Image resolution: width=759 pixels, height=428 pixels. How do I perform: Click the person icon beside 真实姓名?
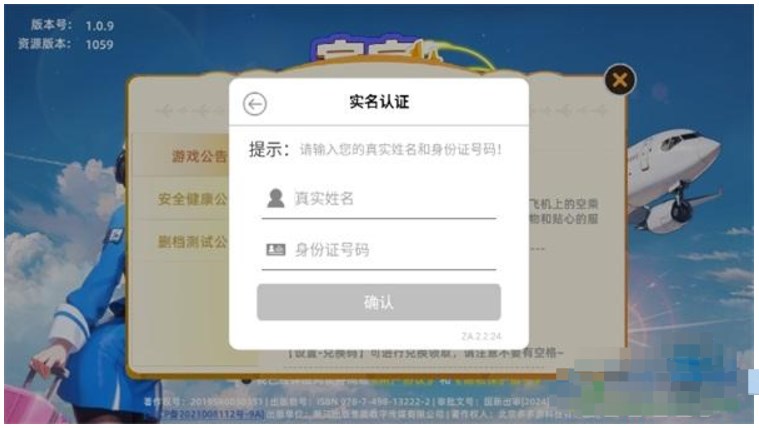tap(275, 199)
